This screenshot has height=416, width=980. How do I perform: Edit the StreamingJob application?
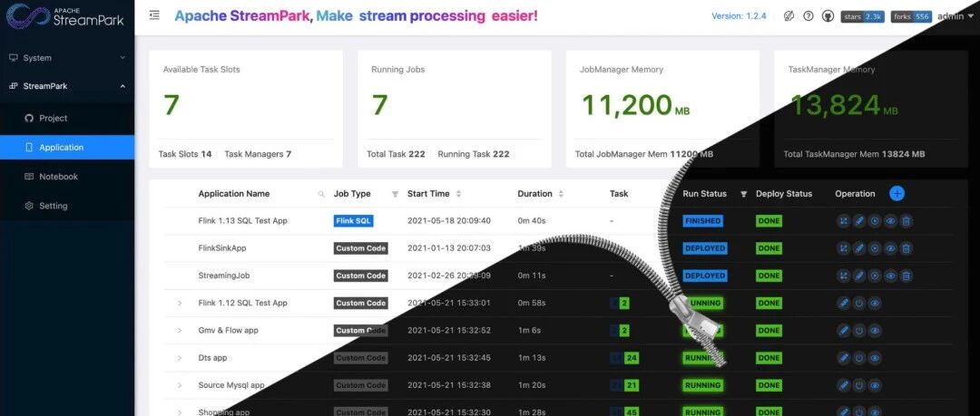click(x=859, y=276)
